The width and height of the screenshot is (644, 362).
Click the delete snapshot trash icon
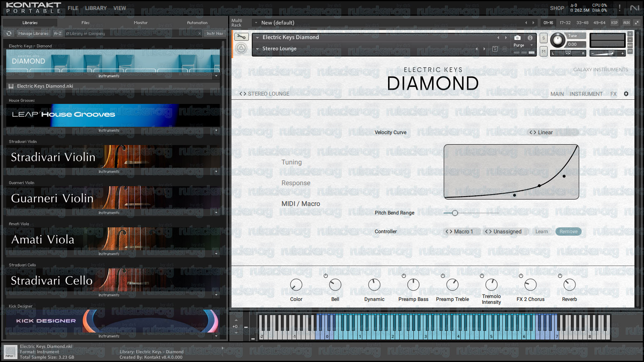tap(505, 49)
